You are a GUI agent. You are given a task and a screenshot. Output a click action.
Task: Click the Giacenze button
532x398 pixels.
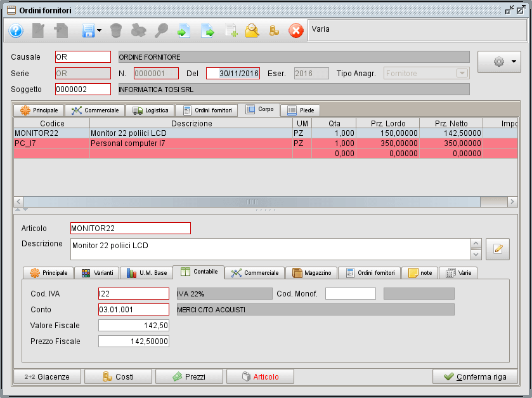tap(48, 376)
